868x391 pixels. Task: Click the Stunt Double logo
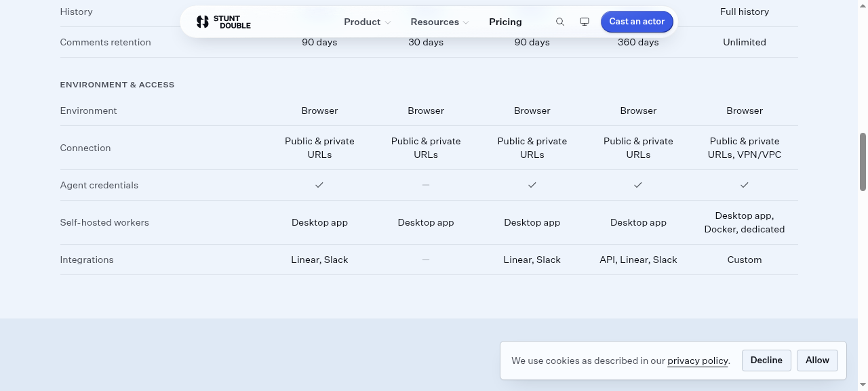[223, 22]
